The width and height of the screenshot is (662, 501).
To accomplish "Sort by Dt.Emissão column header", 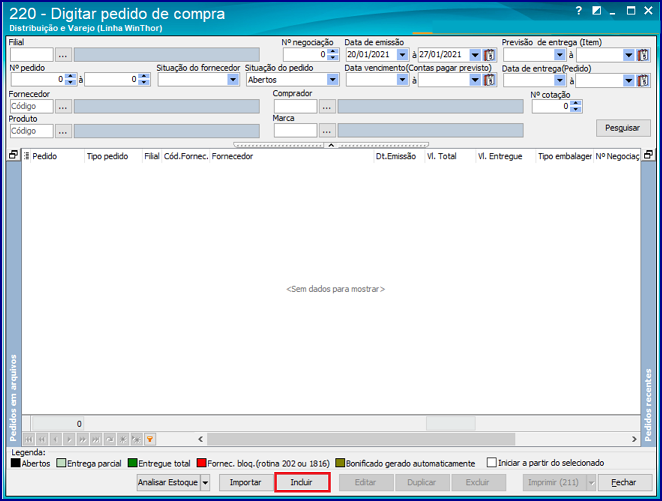I will [399, 156].
